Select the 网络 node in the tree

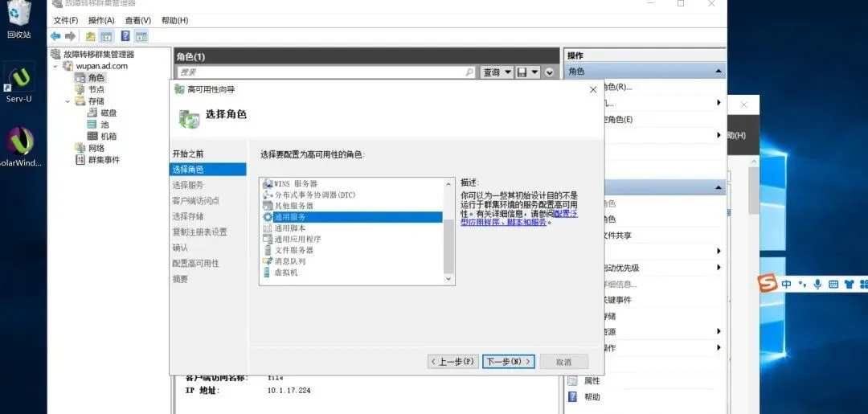point(96,148)
